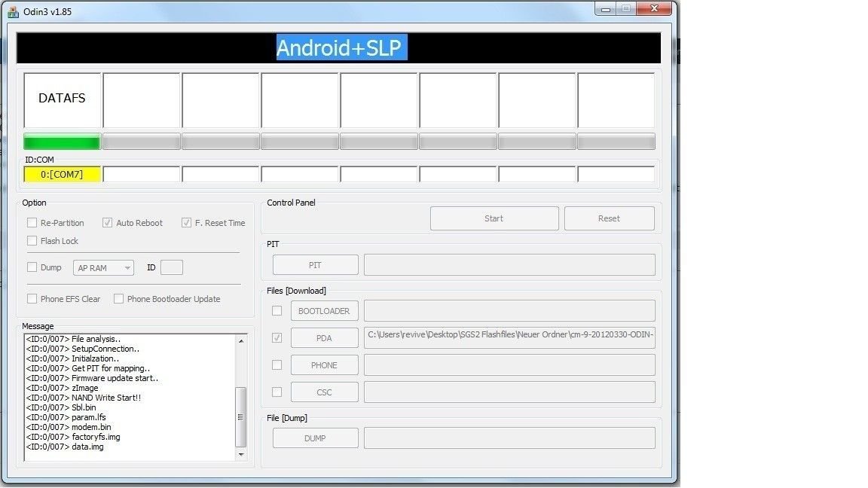
Task: Click the PDA file button
Action: click(325, 337)
